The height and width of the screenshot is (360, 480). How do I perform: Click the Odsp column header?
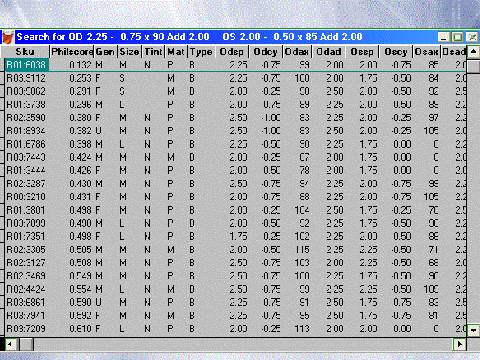(x=232, y=52)
